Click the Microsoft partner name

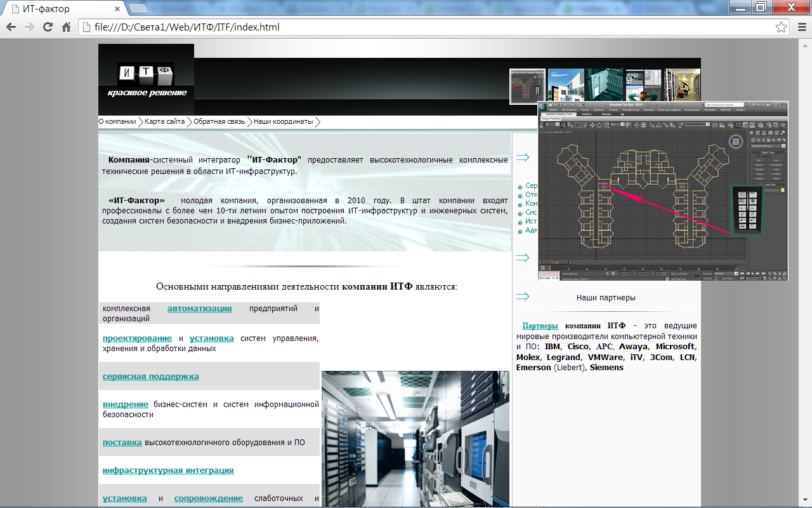click(x=675, y=347)
